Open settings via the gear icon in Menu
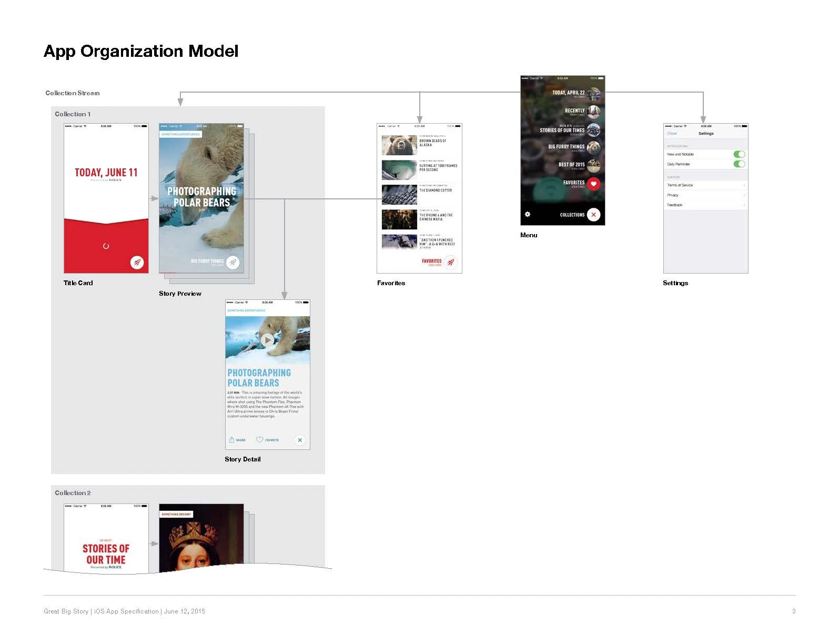This screenshot has width=839, height=644. 528,214
